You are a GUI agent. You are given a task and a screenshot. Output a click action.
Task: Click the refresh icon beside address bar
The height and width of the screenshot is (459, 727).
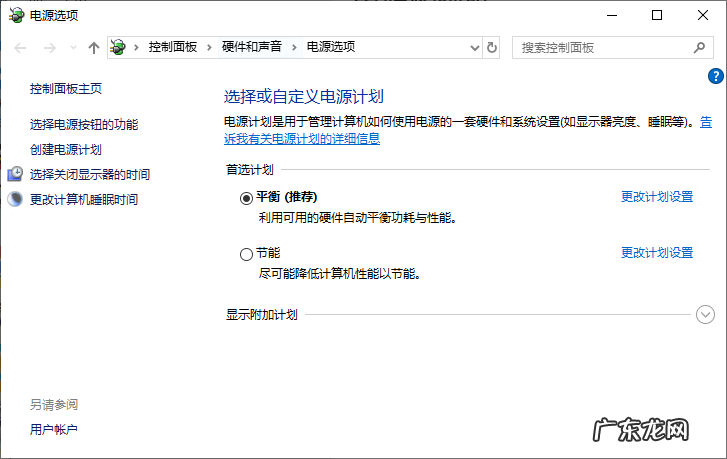point(491,47)
